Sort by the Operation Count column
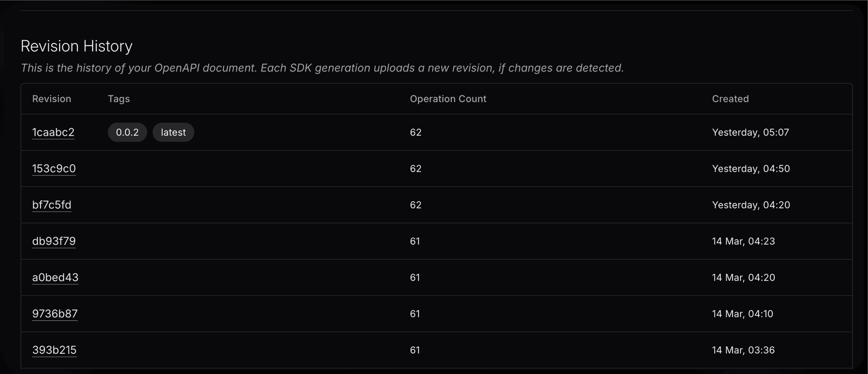The height and width of the screenshot is (374, 868). (x=448, y=99)
